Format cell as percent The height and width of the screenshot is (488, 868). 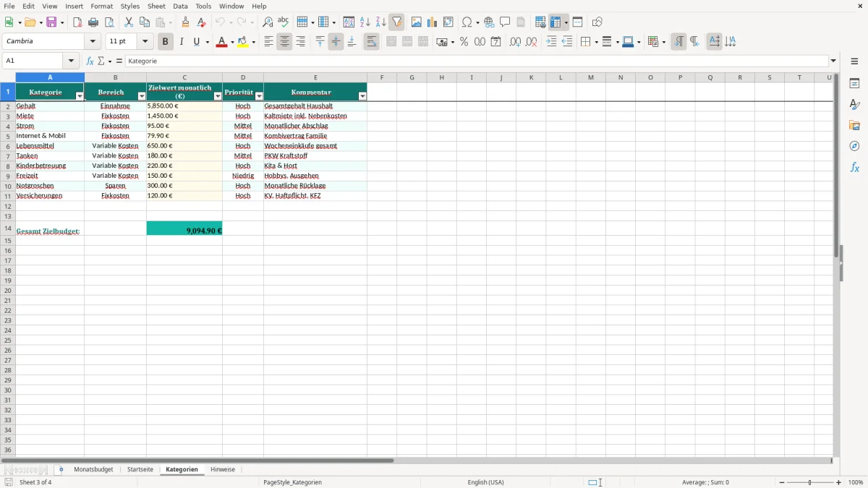pyautogui.click(x=464, y=42)
